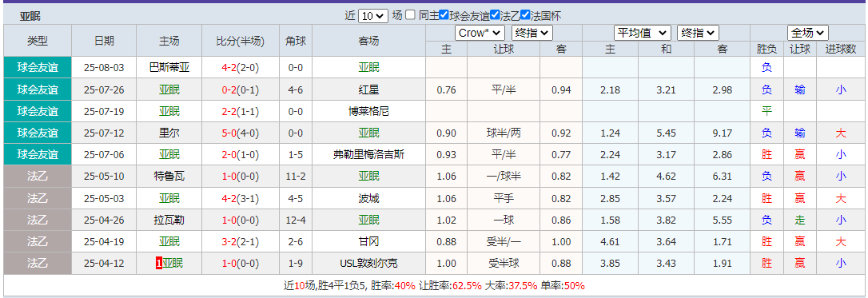Image resolution: width=868 pixels, height=298 pixels.
Task: Click the handicap 球半/两
Action: [504, 133]
